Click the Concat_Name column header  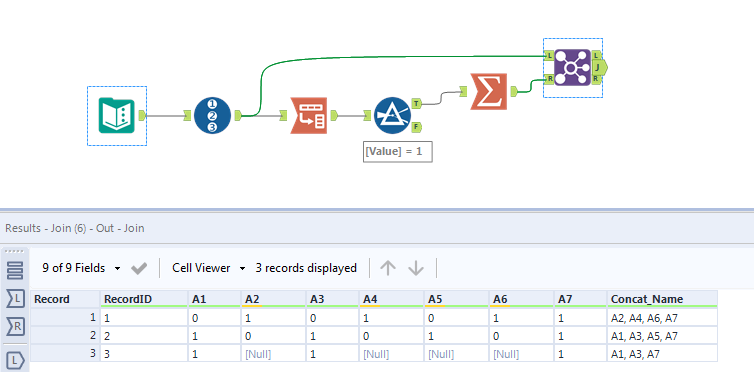[x=662, y=299]
